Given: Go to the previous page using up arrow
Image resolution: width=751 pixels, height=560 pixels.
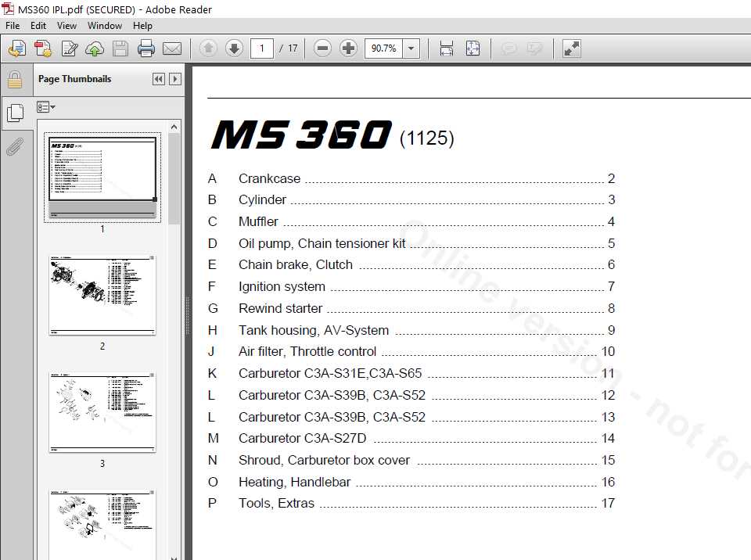Looking at the screenshot, I should [x=208, y=48].
